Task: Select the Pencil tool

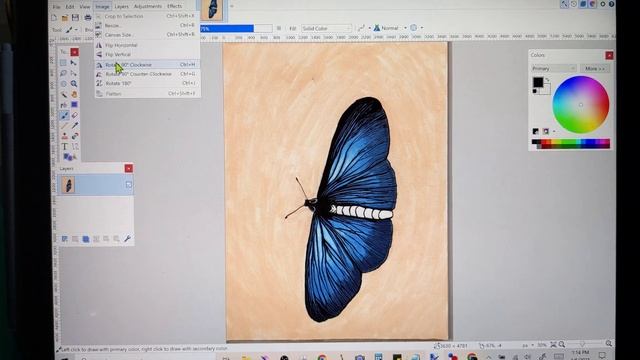Action: (64, 126)
